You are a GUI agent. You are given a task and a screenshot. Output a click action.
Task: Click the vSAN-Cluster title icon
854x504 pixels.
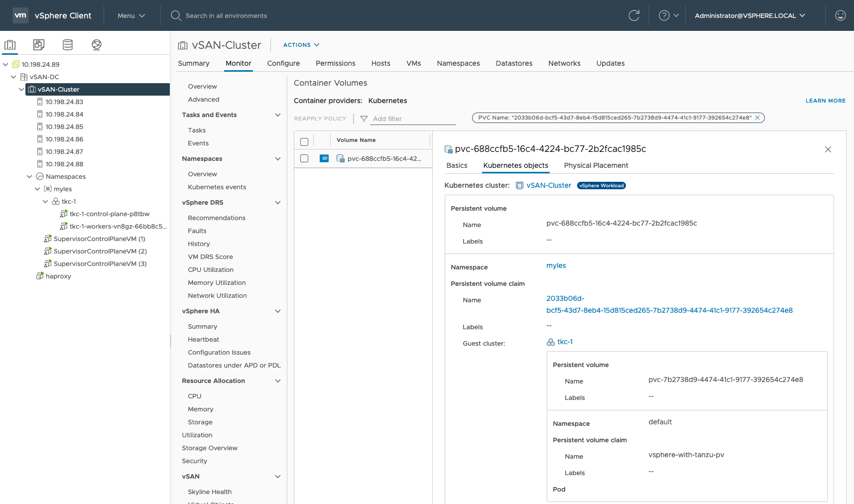[183, 45]
